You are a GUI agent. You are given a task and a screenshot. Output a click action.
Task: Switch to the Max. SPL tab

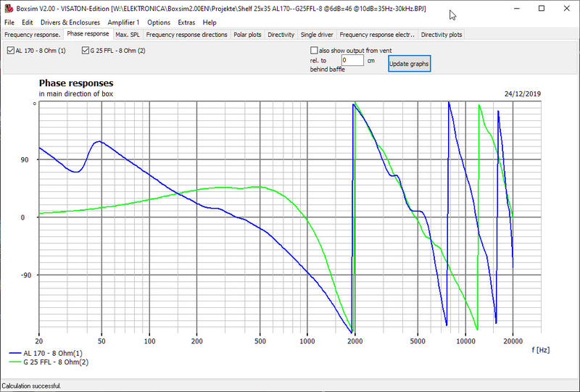pyautogui.click(x=128, y=34)
